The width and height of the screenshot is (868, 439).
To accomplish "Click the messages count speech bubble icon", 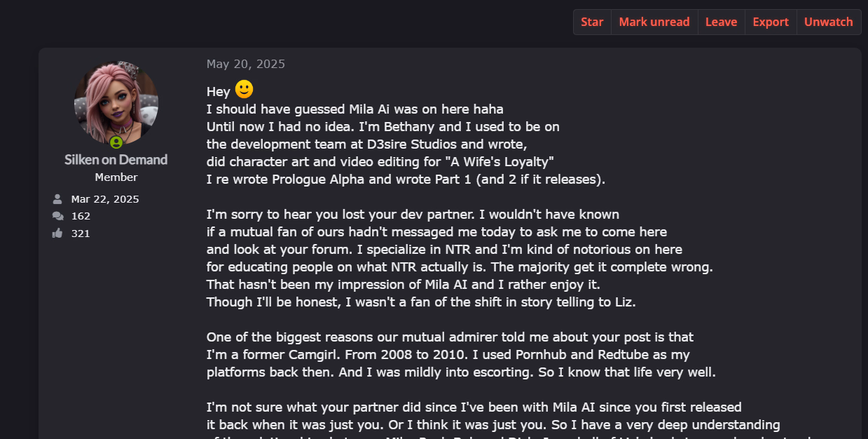I will click(x=57, y=216).
